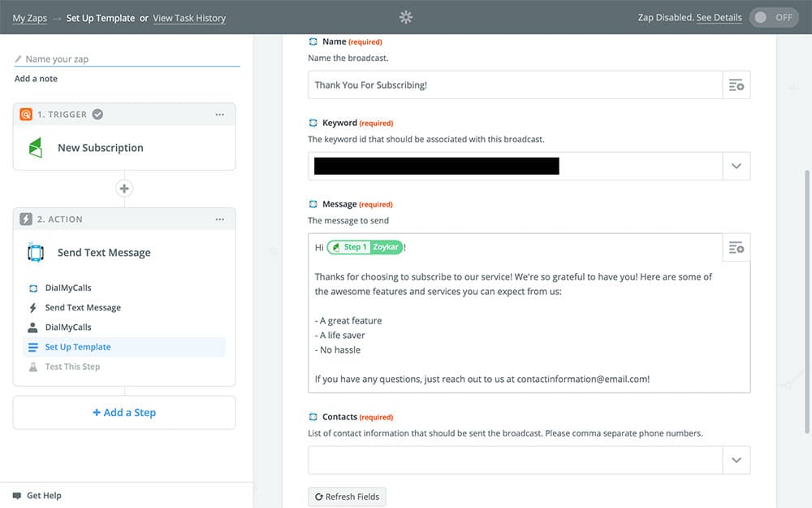This screenshot has height=508, width=812.
Task: Click insert-field icon in Message field
Action: [x=736, y=247]
